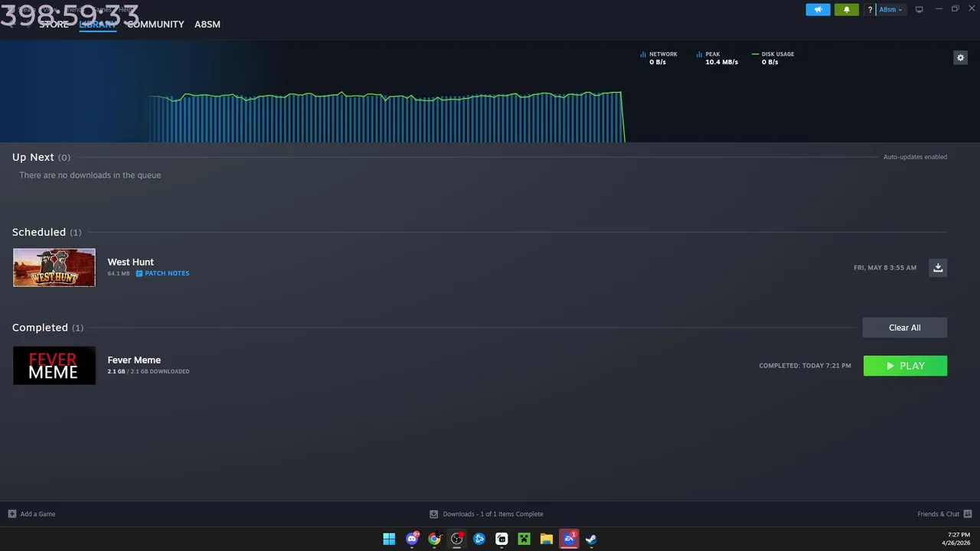
Task: Click the Up Next (0) heading
Action: click(x=41, y=157)
